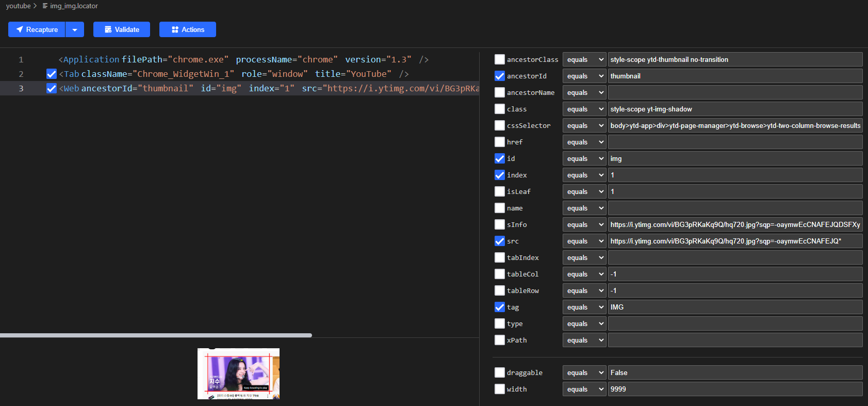Open the Recapture dropdown arrow
This screenshot has height=406, width=868.
click(75, 29)
